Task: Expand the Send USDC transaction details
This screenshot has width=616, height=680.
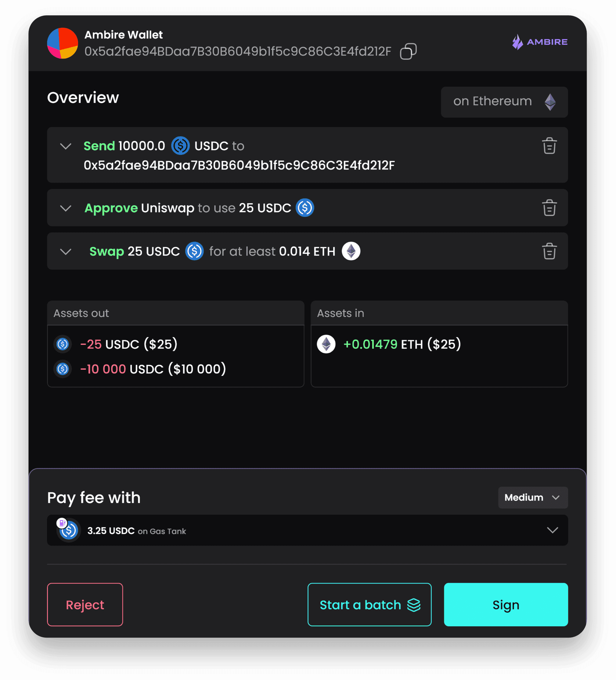Action: (66, 146)
